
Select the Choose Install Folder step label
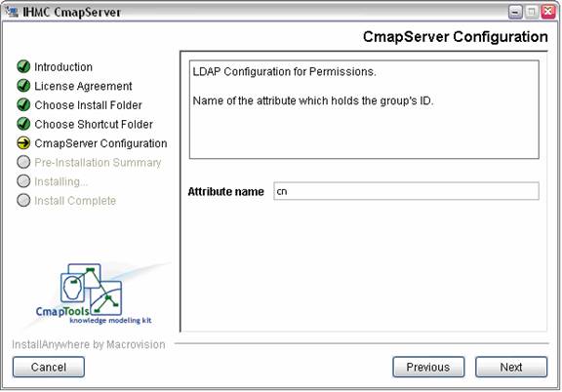88,105
